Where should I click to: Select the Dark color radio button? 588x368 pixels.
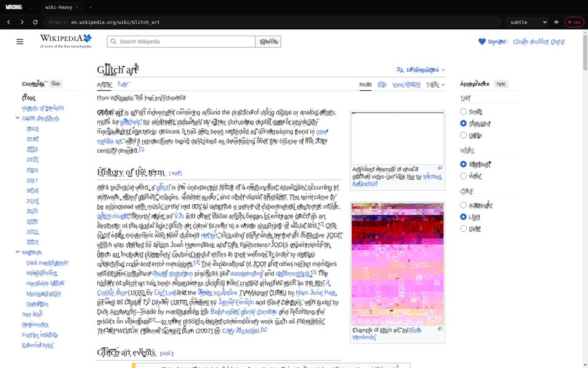coord(463,228)
